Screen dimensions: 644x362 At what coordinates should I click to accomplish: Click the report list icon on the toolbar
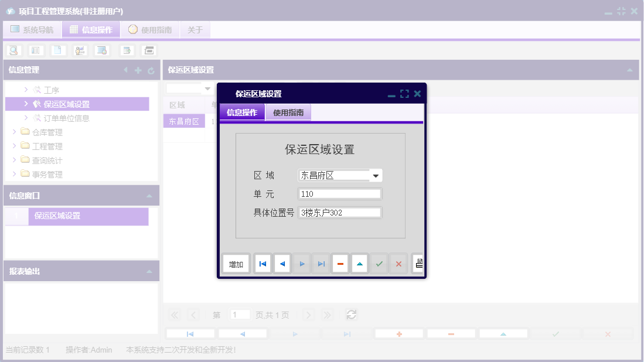pyautogui.click(x=36, y=50)
